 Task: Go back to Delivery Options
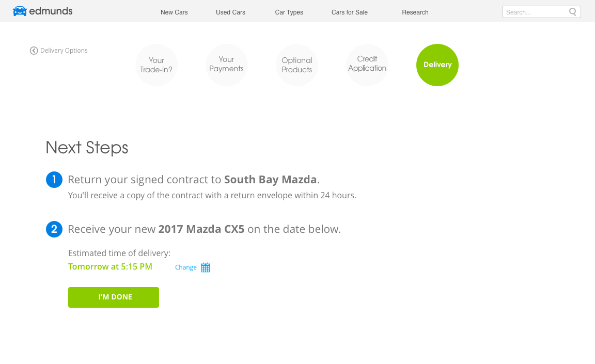tap(64, 51)
